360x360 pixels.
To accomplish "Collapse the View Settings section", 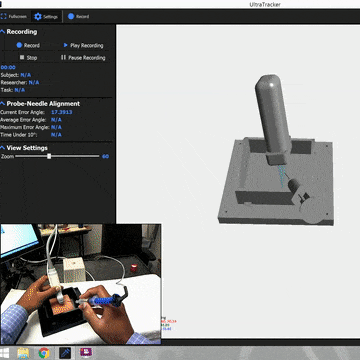I will (3, 148).
